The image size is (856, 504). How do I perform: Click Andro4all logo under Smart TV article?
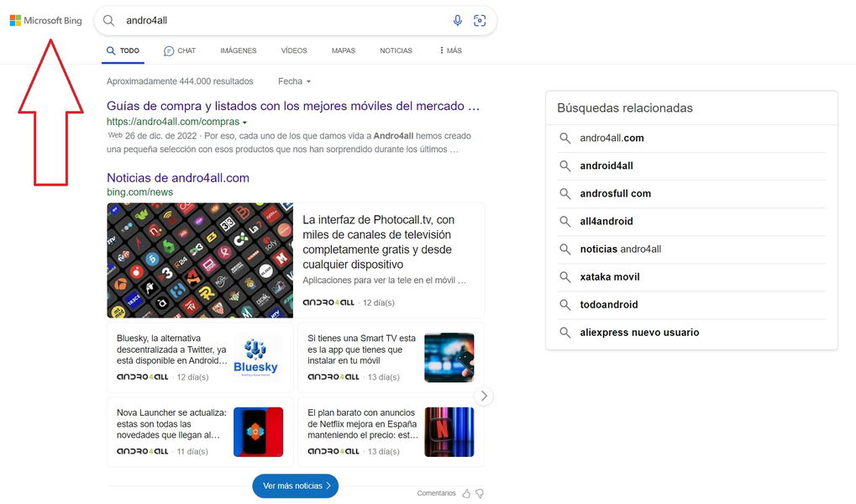(333, 377)
